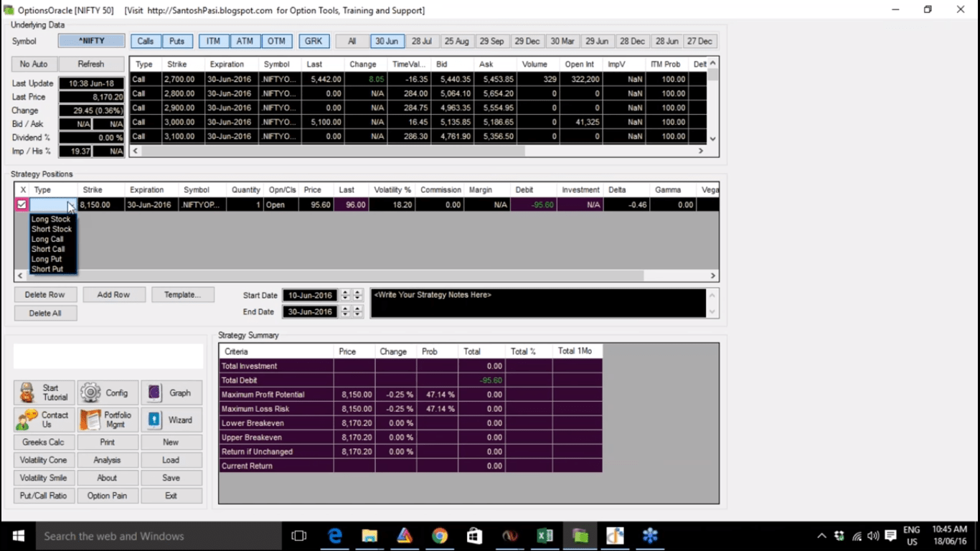Toggle the No Auto button
Image resolution: width=980 pixels, height=551 pixels.
click(x=34, y=64)
